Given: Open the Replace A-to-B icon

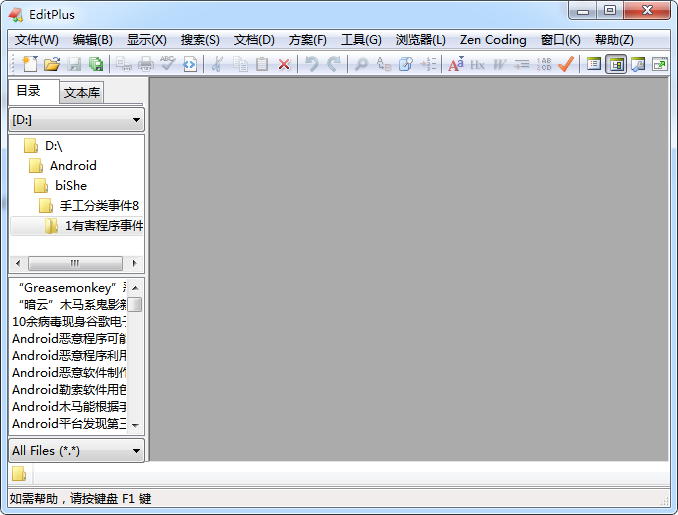Looking at the screenshot, I should tap(384, 64).
